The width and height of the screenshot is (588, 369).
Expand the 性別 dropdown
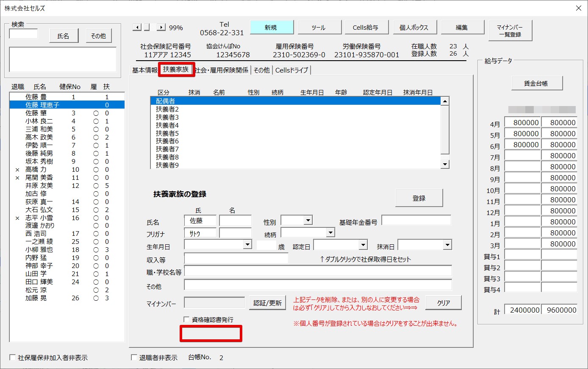308,220
